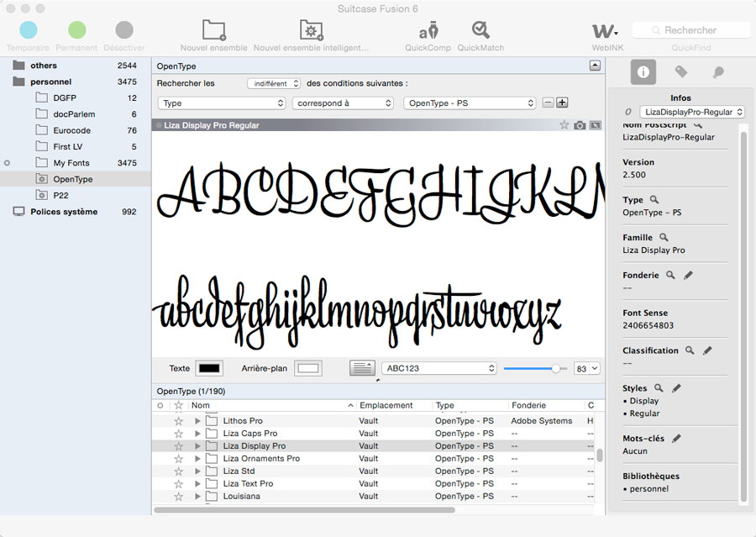
Task: Mark Liza Display Pro Regular preview as favorite
Action: pos(564,125)
